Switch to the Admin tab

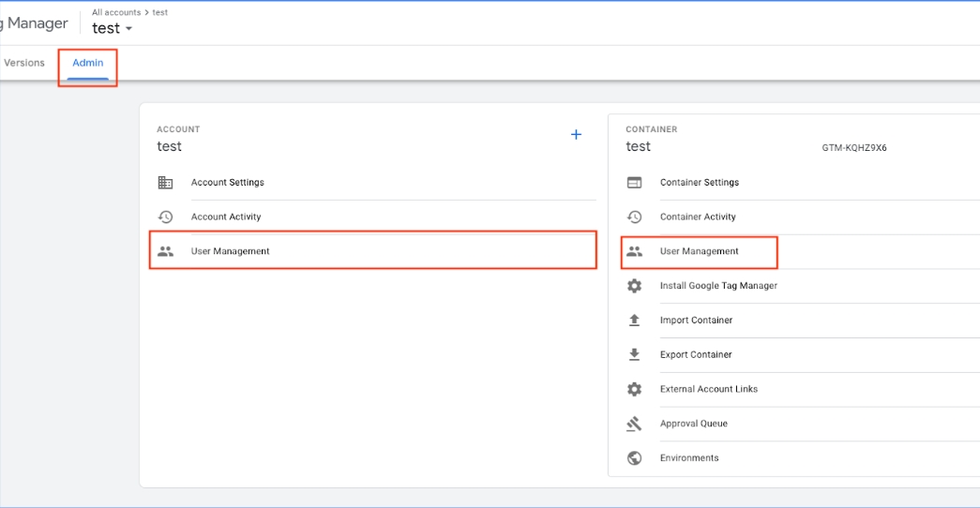tap(88, 63)
